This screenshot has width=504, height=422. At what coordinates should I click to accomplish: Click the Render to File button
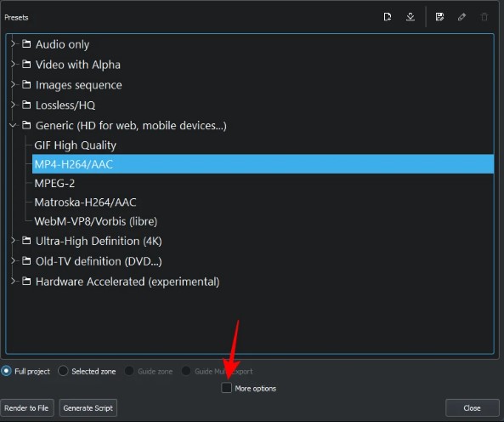pyautogui.click(x=26, y=408)
